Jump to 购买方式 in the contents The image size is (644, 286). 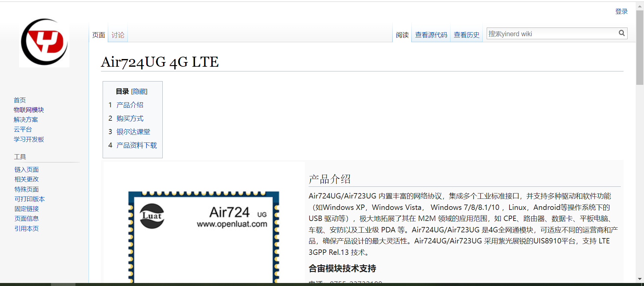click(x=130, y=118)
